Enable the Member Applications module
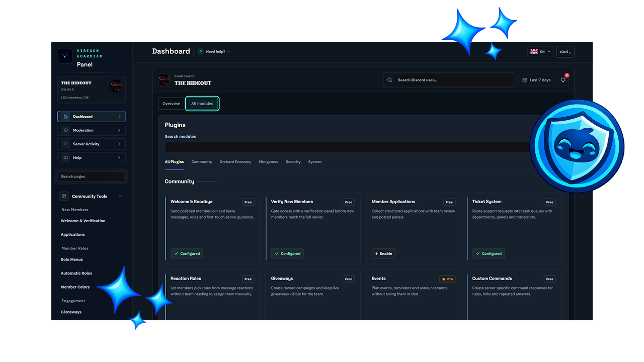Viewport: 644px width, 362px height. [x=383, y=253]
